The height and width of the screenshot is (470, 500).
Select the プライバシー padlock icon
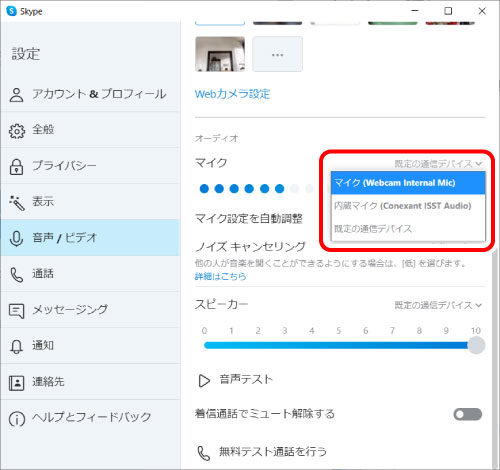(x=16, y=167)
